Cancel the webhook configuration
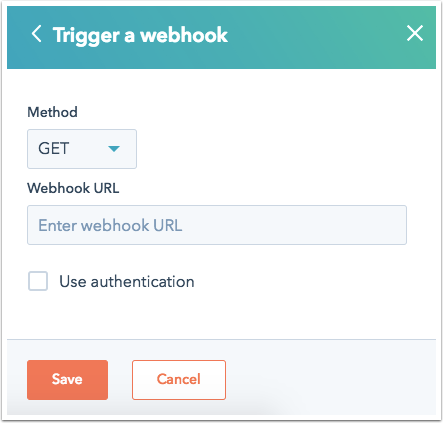Viewport: 443px width, 423px height. coord(179,380)
